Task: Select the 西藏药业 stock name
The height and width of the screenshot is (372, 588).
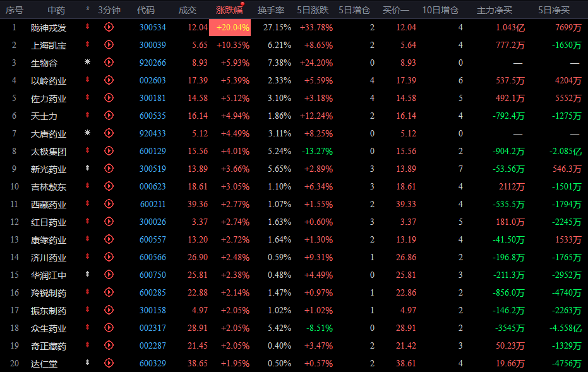Action: coord(49,205)
